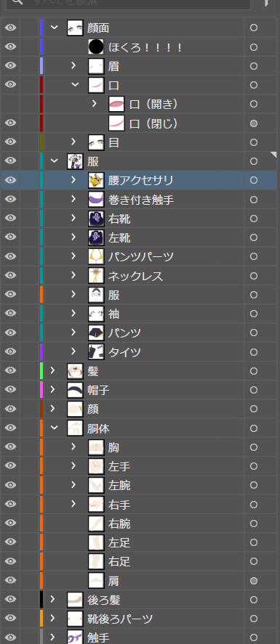Show the 口（開き） layer visibility box
This screenshot has width=280, height=644.
(x=11, y=104)
